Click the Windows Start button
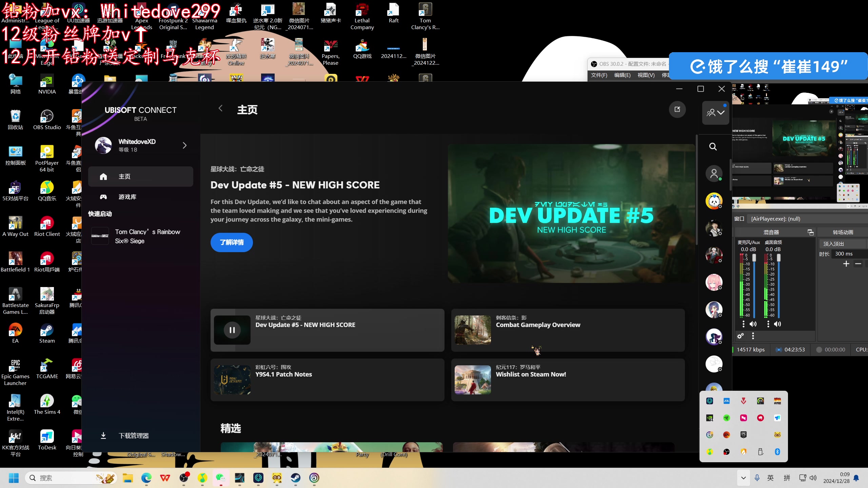 point(14,478)
